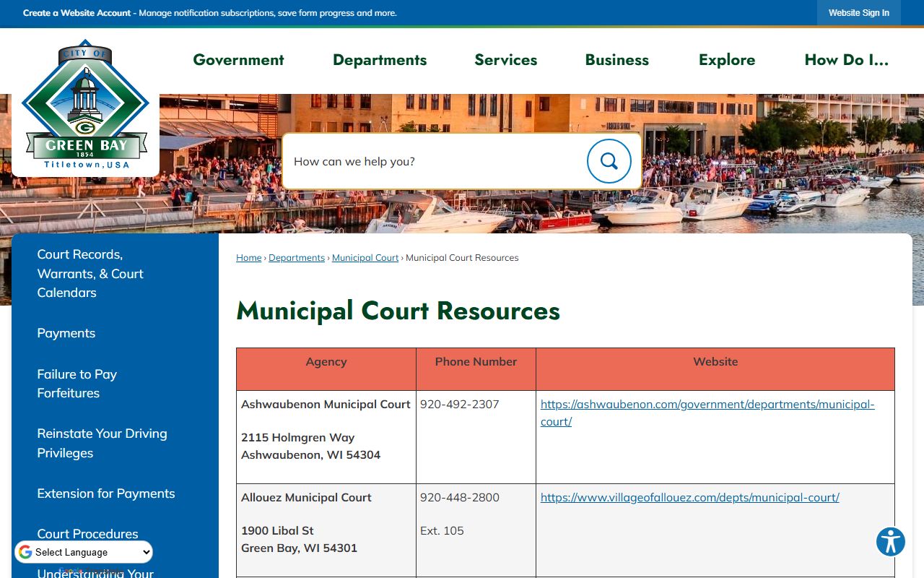Viewport: 924px width, 578px height.
Task: Click Create a Website Account link
Action: pos(77,13)
